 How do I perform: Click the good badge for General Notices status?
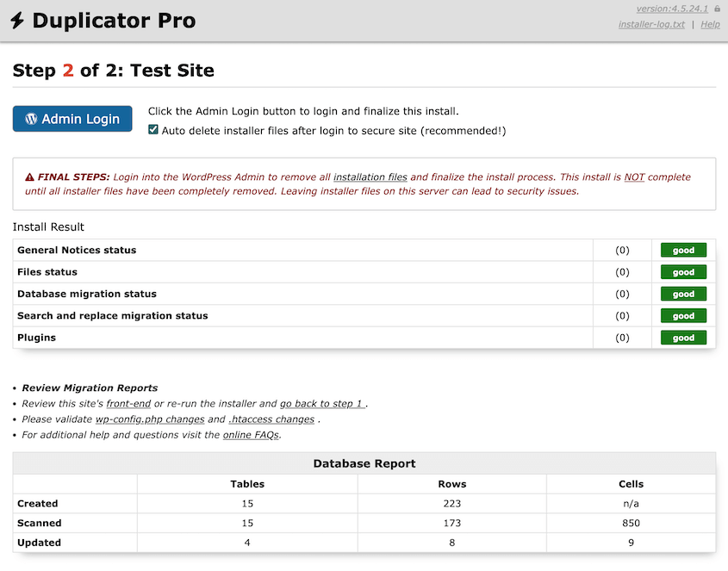coord(683,250)
